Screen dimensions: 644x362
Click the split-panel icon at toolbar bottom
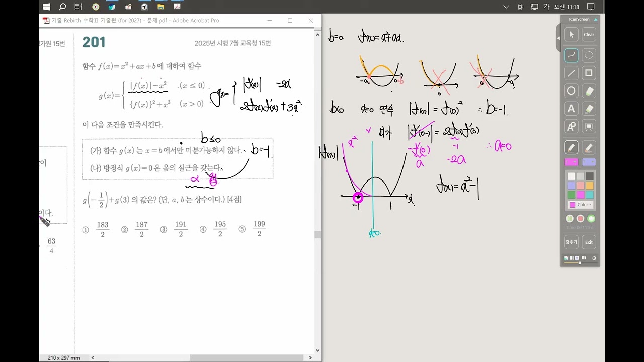pyautogui.click(x=572, y=258)
